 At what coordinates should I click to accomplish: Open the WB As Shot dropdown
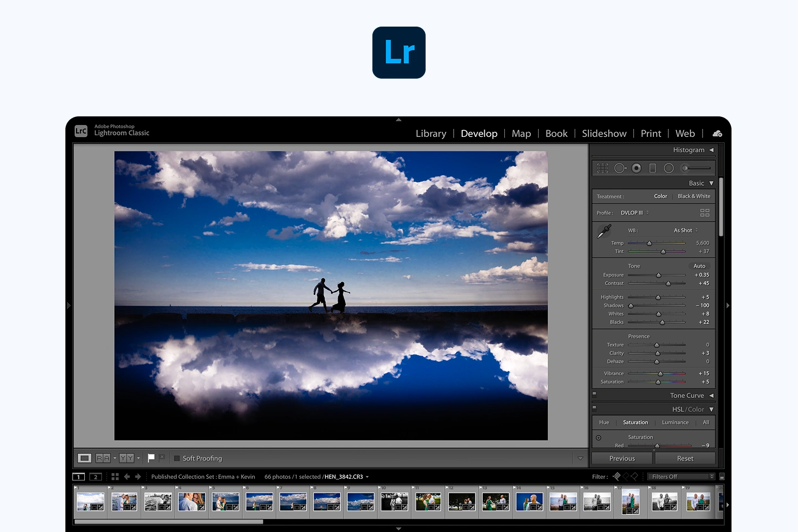pyautogui.click(x=685, y=230)
